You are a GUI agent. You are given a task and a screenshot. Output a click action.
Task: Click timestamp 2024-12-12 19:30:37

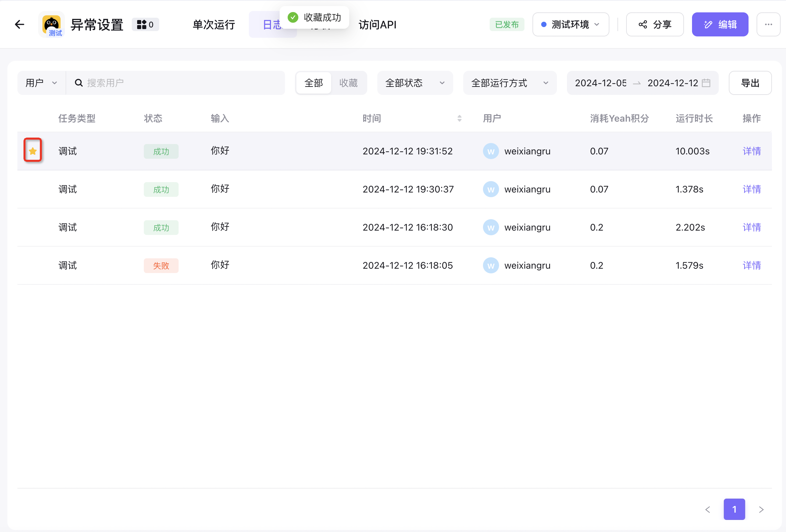(x=408, y=189)
